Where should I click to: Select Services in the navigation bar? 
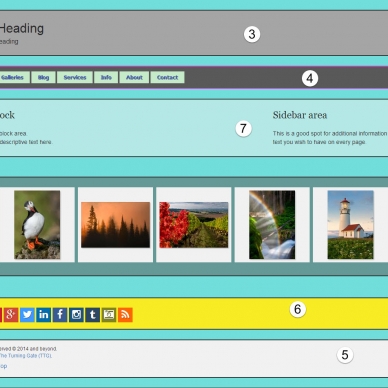point(75,77)
